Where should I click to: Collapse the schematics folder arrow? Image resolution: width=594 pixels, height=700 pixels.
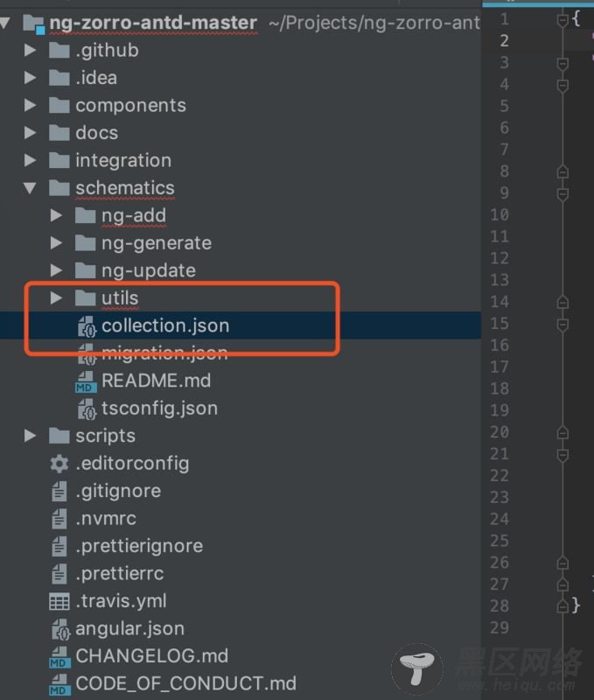[x=31, y=188]
